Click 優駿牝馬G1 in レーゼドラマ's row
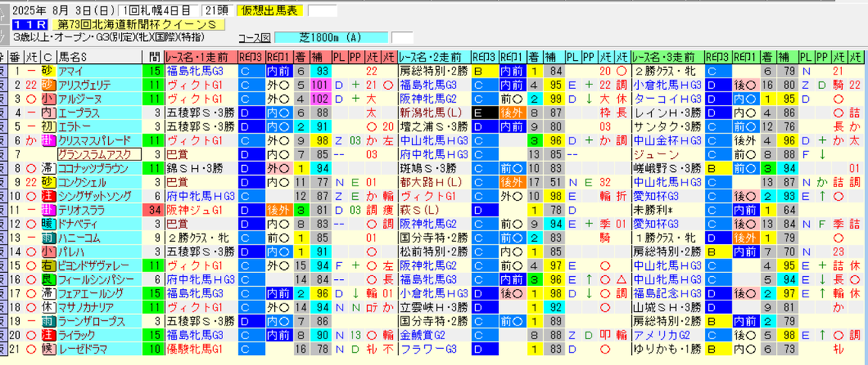 (200, 349)
